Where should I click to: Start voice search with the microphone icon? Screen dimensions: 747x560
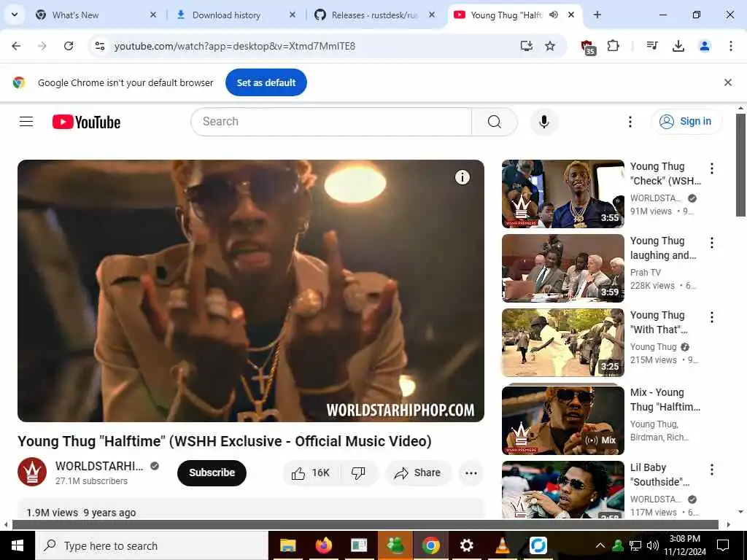click(x=543, y=122)
